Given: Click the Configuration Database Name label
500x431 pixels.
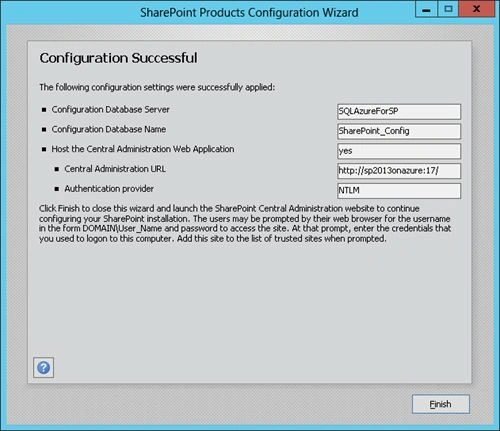Looking at the screenshot, I should coord(109,129).
